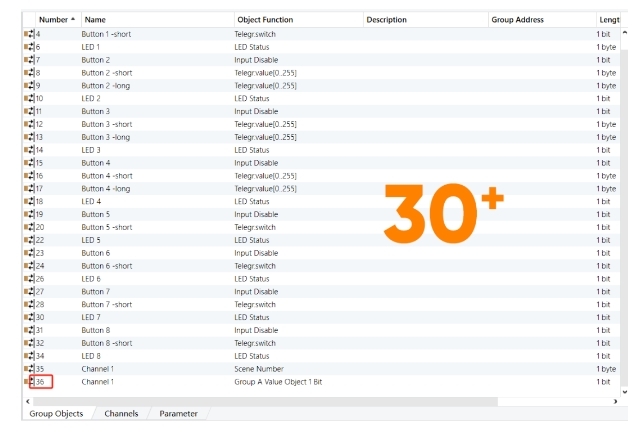Switch to the Channels tab

(x=121, y=413)
